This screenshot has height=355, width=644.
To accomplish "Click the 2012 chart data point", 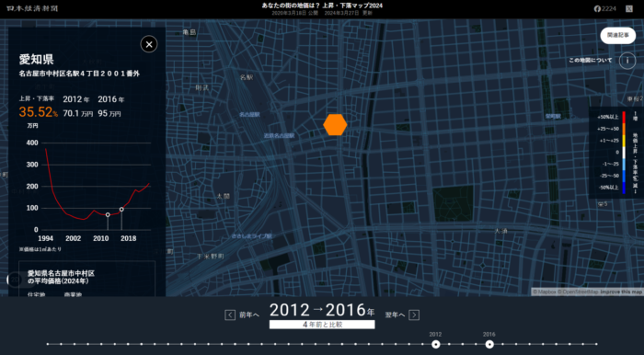I will [x=108, y=214].
